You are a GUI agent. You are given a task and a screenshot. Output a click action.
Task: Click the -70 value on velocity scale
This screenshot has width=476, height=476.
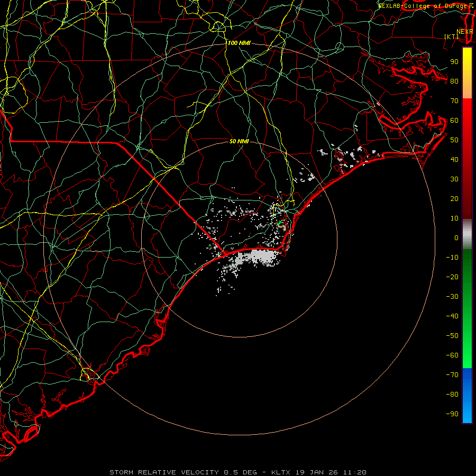pos(452,375)
